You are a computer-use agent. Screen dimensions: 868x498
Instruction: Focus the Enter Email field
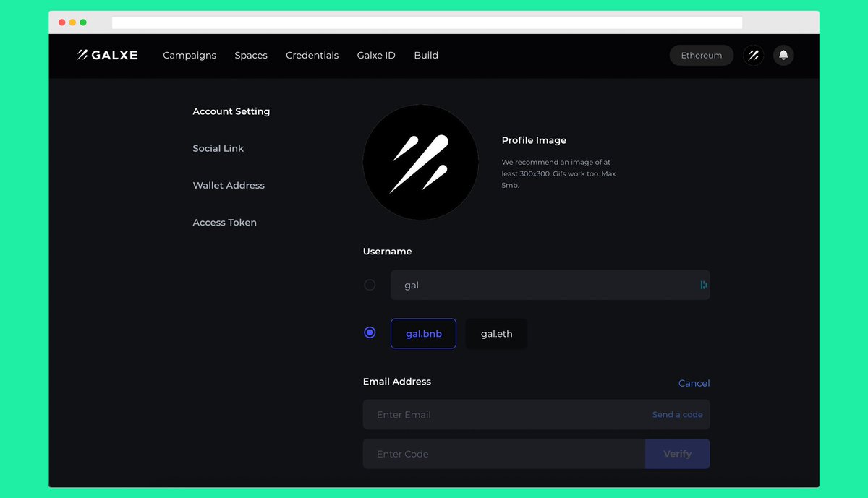click(x=537, y=415)
